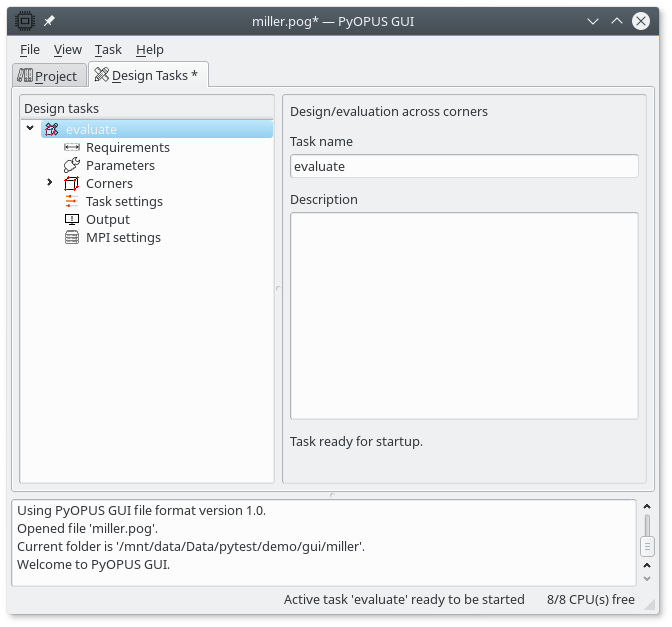The height and width of the screenshot is (627, 672).
Task: Open the Task menu
Action: pyautogui.click(x=108, y=49)
